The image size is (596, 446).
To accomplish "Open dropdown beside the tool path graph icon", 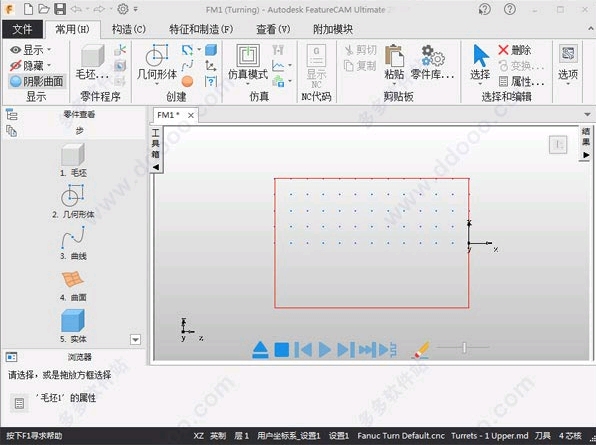I will [x=290, y=65].
